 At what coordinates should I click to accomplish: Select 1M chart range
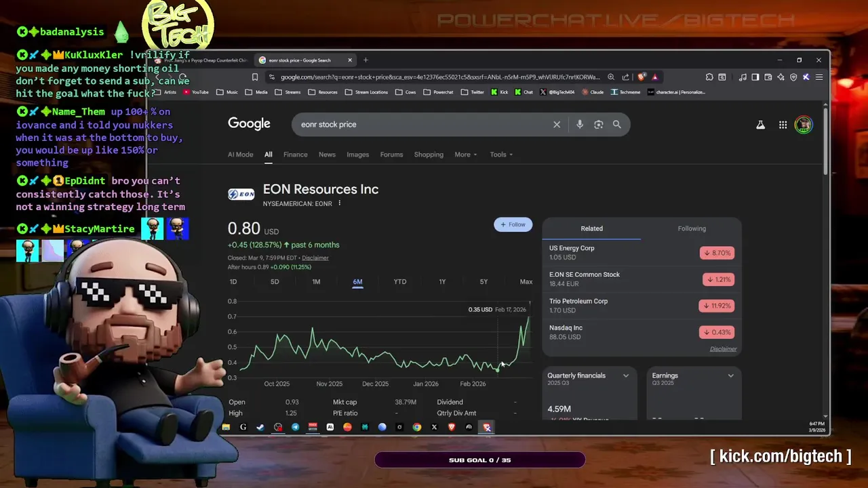pos(316,282)
